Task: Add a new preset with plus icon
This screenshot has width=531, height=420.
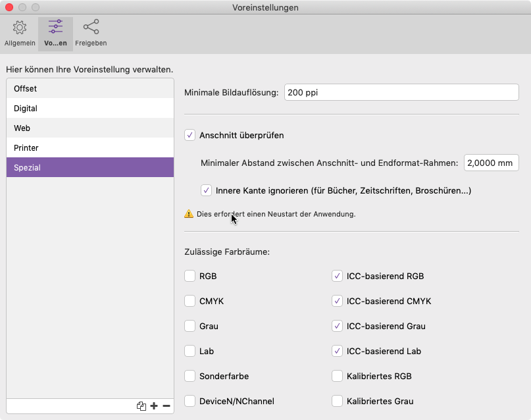Action: tap(153, 406)
